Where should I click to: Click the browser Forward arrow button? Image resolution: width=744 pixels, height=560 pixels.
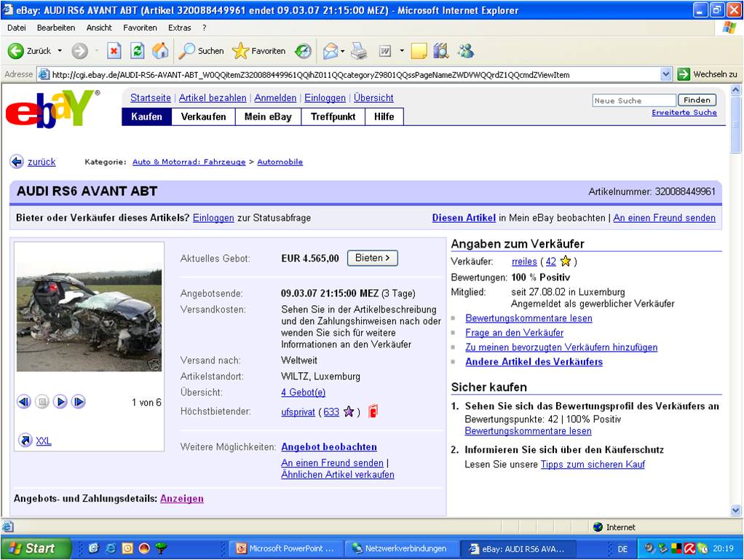tap(80, 51)
